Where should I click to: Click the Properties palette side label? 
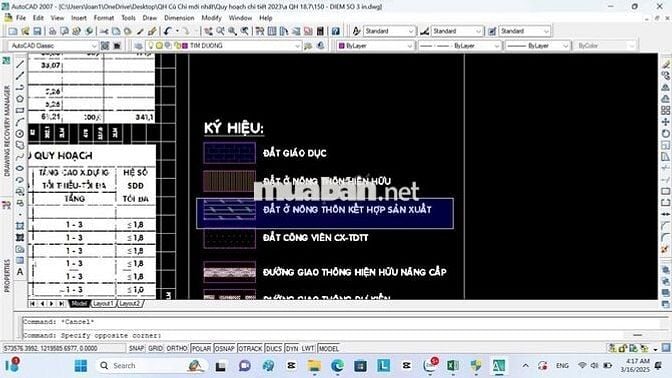pyautogui.click(x=7, y=276)
